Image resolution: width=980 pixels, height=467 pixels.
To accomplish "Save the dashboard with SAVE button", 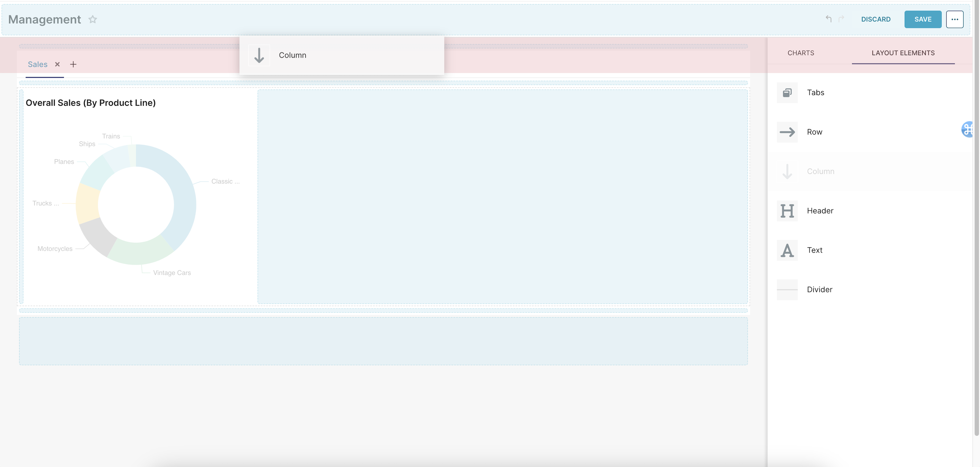I will coord(923,19).
